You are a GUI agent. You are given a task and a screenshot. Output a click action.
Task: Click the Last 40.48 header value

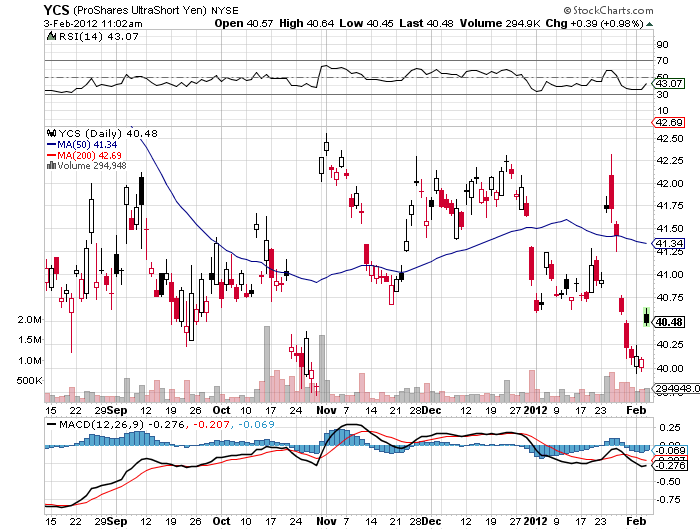[426, 24]
